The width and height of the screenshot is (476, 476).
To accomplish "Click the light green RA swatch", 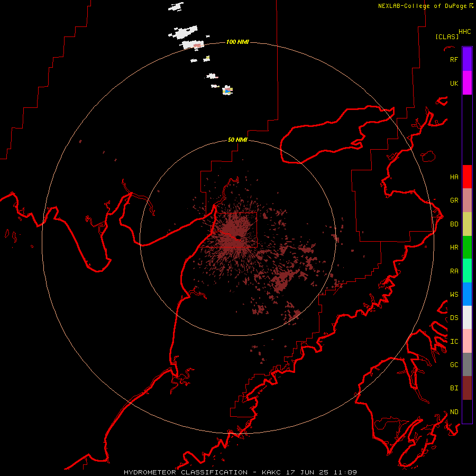I will [467, 271].
